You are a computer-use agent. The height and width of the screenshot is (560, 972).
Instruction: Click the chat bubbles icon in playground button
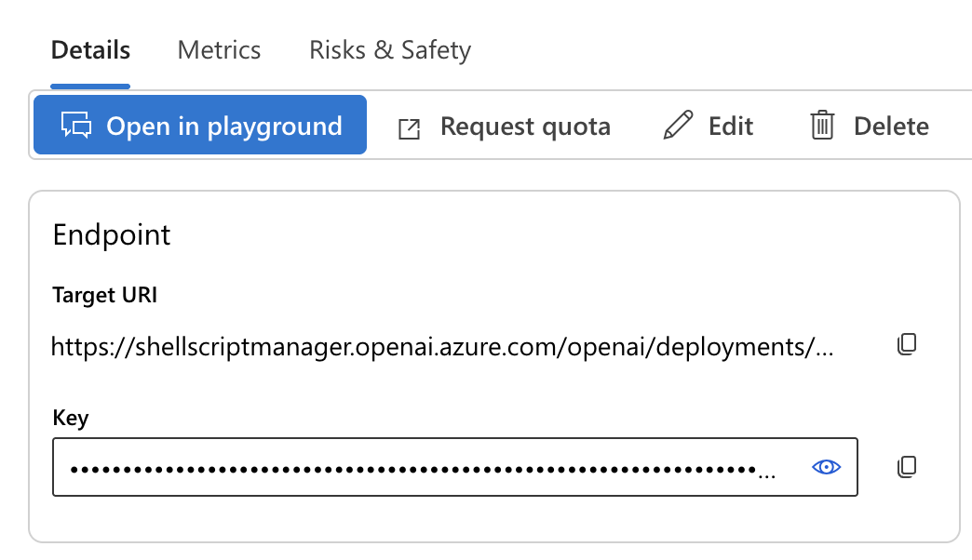coord(77,126)
